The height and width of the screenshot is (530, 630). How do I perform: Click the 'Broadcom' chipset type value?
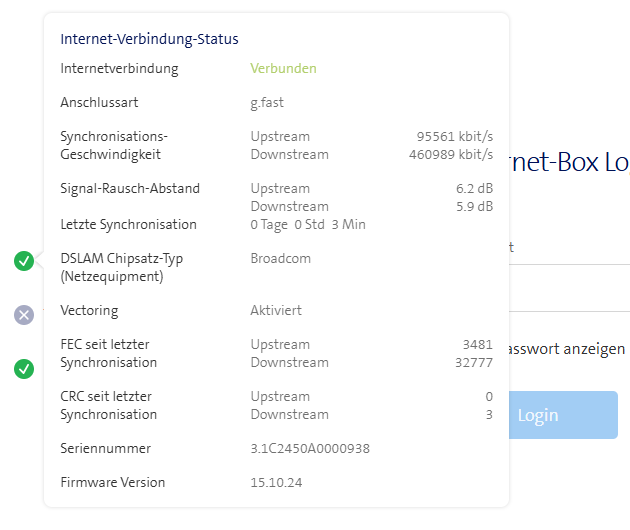click(280, 258)
